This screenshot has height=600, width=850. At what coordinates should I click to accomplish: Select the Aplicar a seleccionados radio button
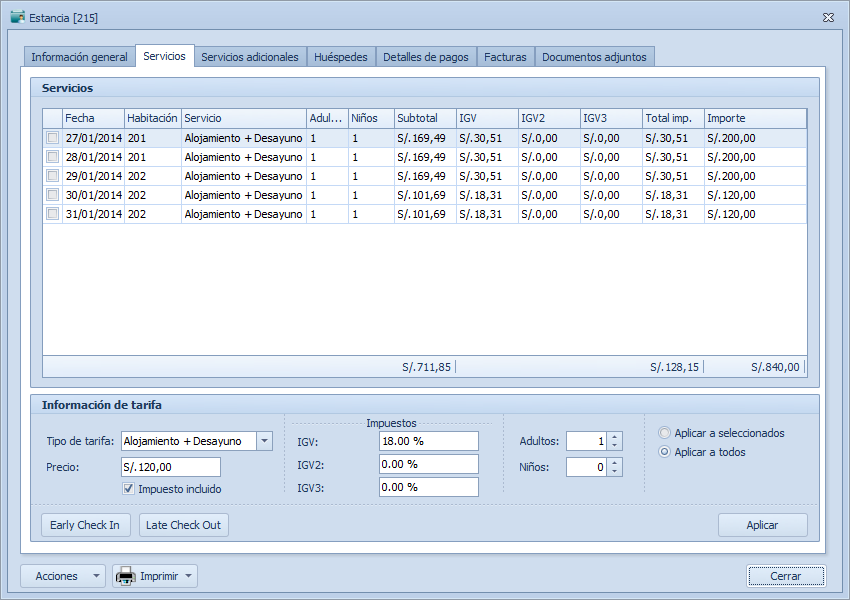pos(663,432)
